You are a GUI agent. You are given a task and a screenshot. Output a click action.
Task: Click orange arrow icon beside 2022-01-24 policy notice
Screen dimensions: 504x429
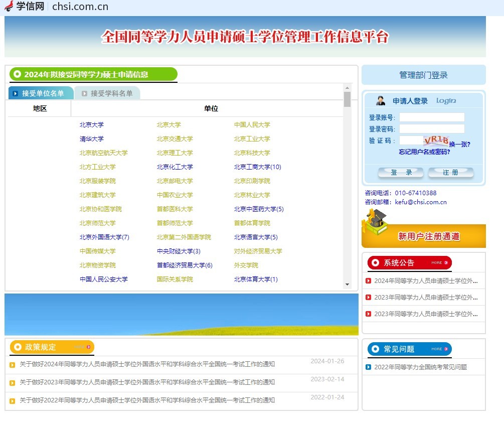pyautogui.click(x=12, y=401)
